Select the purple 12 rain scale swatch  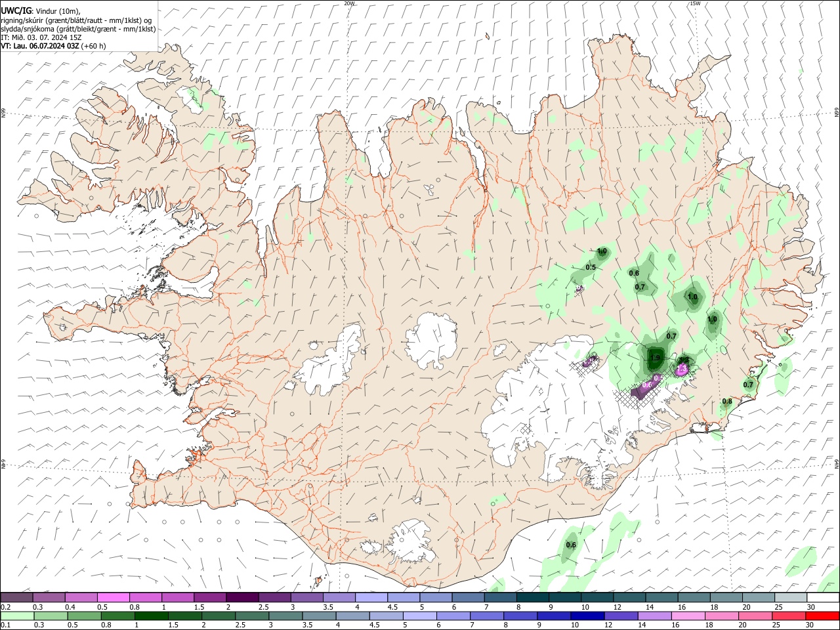(620, 616)
